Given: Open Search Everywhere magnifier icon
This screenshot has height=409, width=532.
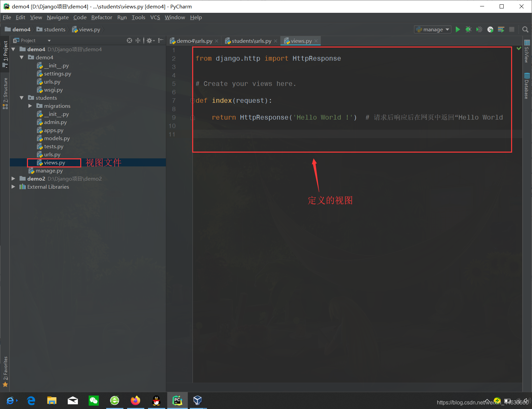Looking at the screenshot, I should 525,29.
